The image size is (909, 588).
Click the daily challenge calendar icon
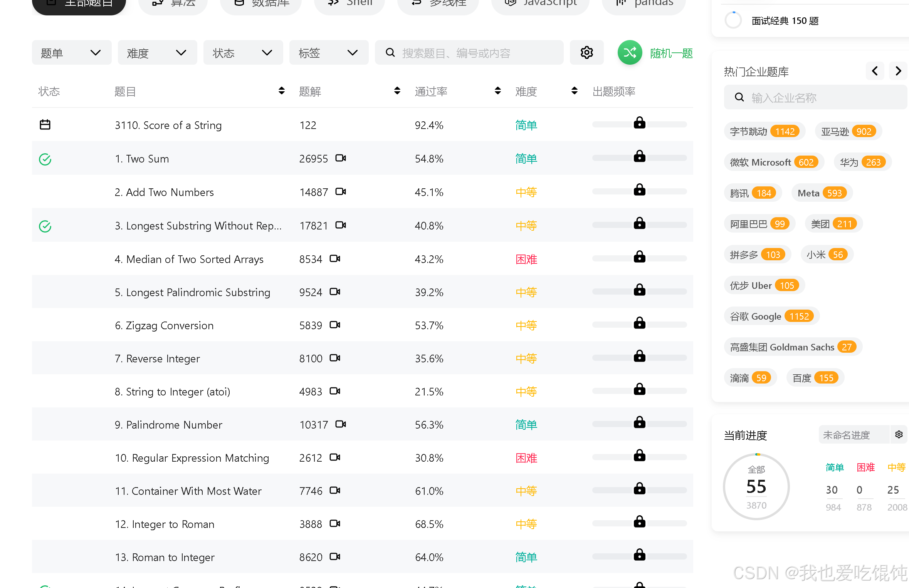point(45,125)
